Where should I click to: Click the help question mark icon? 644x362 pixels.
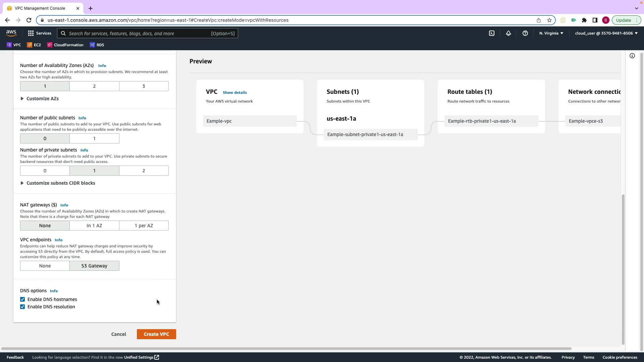tap(525, 33)
